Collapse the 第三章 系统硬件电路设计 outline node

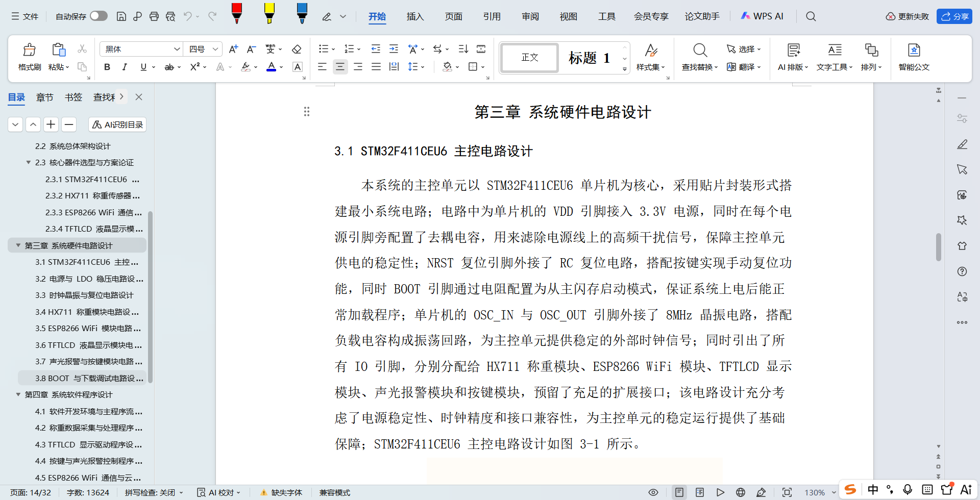point(18,245)
